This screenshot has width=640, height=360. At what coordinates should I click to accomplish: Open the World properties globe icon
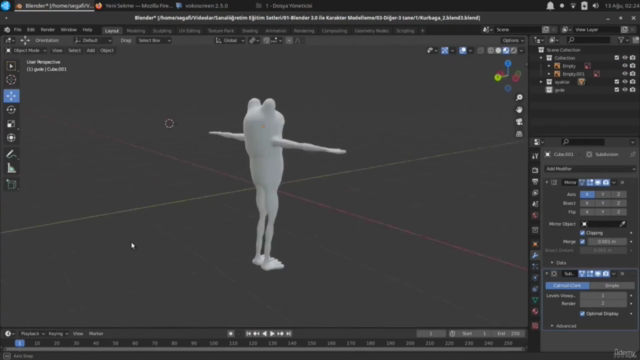(x=535, y=215)
